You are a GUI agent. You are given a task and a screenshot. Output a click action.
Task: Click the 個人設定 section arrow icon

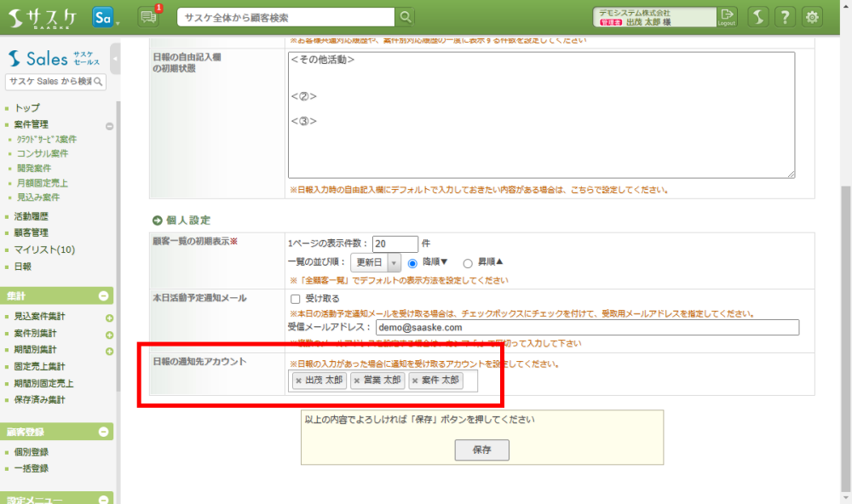[x=157, y=220]
